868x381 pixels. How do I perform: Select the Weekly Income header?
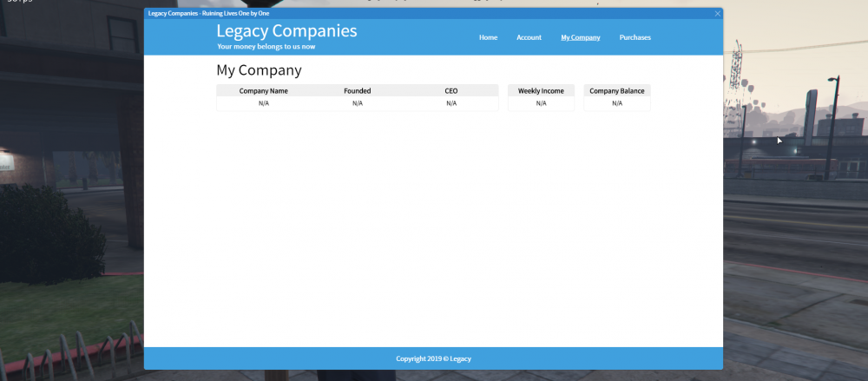pyautogui.click(x=541, y=90)
